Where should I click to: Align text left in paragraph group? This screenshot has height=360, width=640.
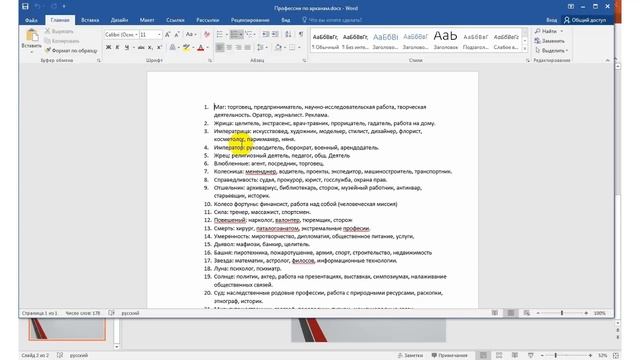pyautogui.click(x=220, y=48)
